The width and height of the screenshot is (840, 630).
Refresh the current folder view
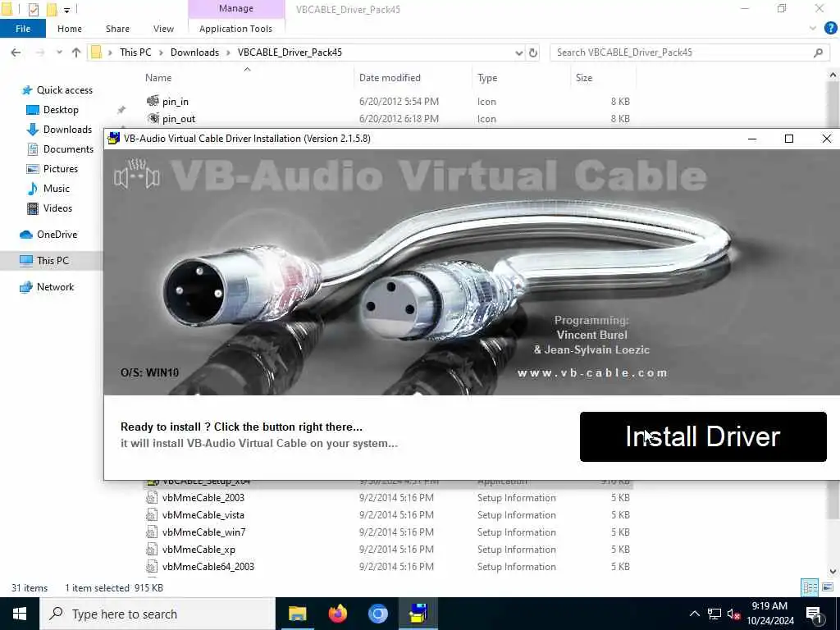[533, 52]
